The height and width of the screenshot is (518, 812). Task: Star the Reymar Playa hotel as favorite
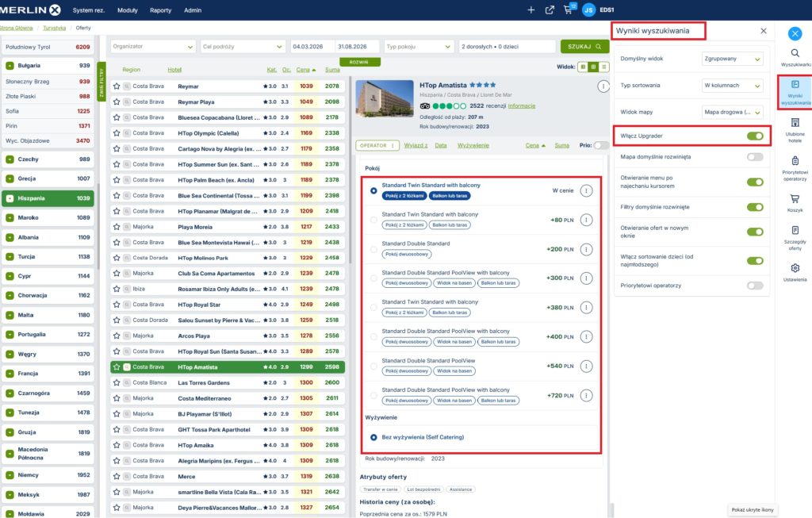click(x=117, y=102)
